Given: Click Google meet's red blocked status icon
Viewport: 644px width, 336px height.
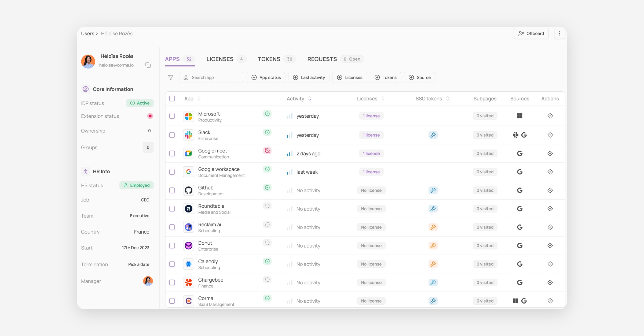Looking at the screenshot, I should click(x=267, y=151).
